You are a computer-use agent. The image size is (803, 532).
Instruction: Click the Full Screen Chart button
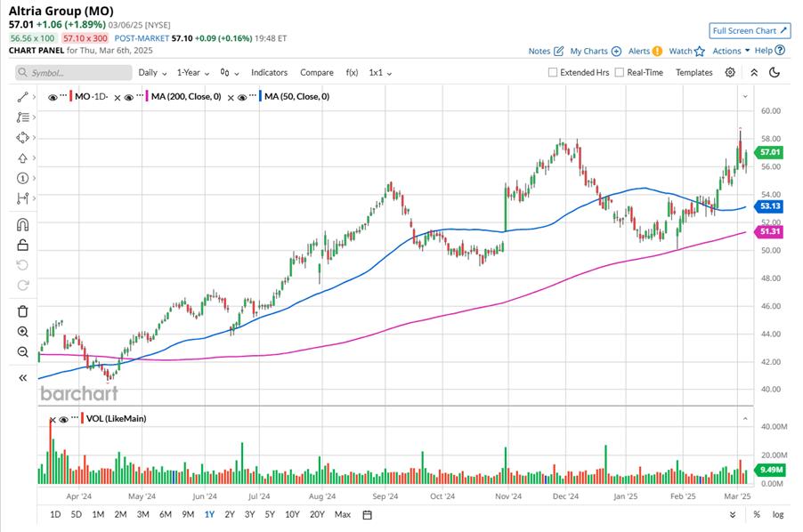[750, 30]
